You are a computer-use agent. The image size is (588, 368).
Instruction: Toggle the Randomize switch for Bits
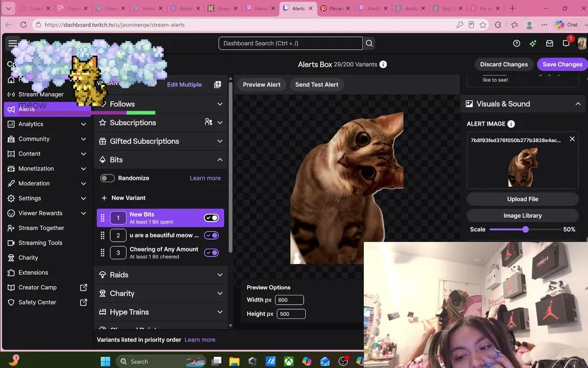pyautogui.click(x=107, y=178)
